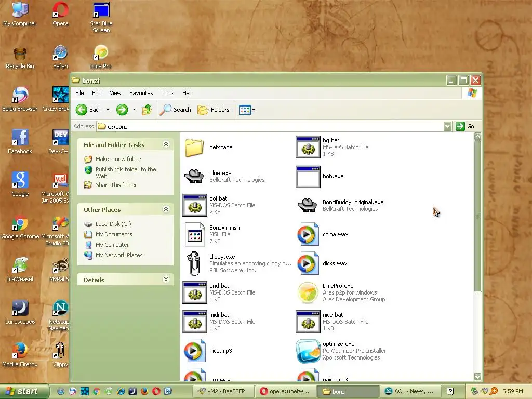Viewport: 532px width, 399px height.
Task: Open the File menu
Action: [x=79, y=93]
